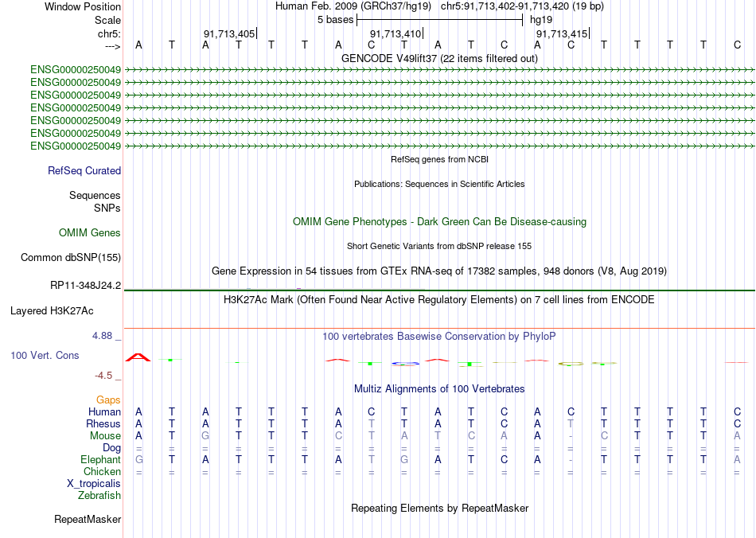Click the G base in Mouse row

205,436
